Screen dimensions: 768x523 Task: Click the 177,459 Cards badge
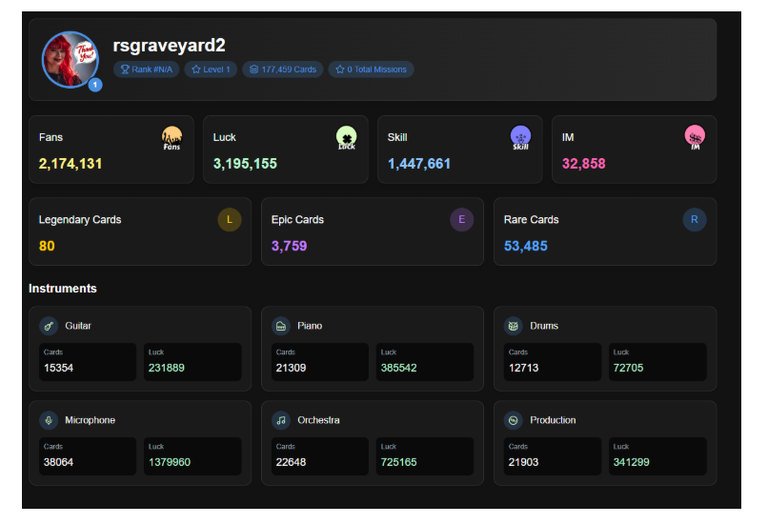(283, 70)
